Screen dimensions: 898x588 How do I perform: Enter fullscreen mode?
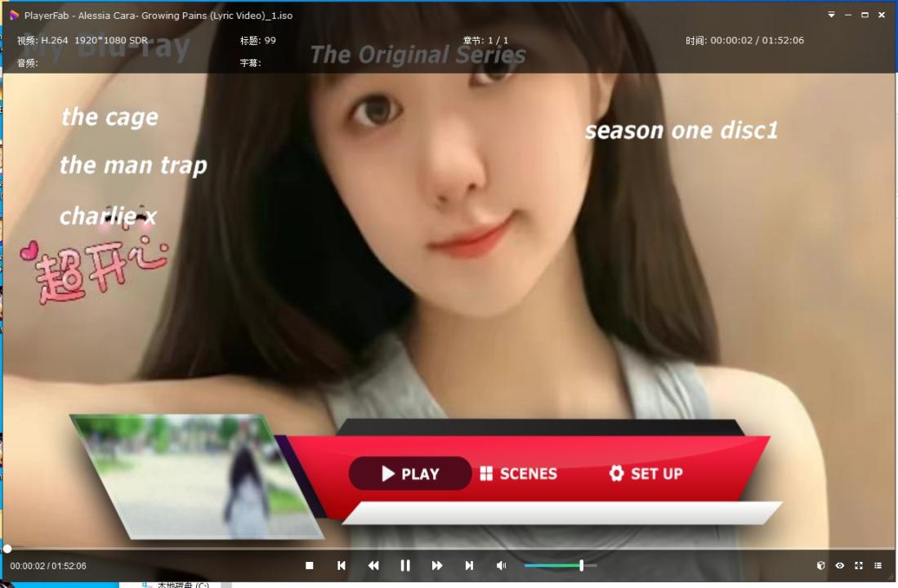pos(859,566)
